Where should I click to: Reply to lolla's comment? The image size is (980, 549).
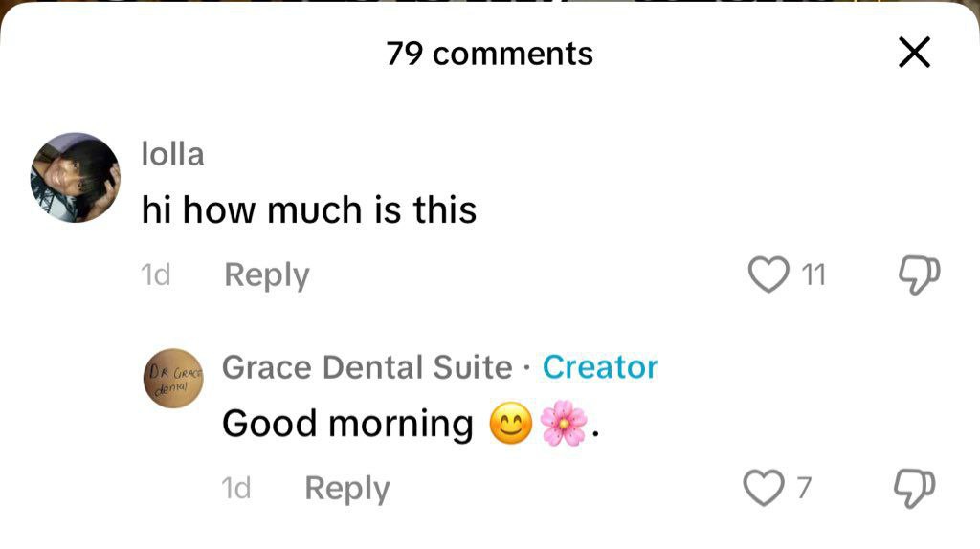266,275
